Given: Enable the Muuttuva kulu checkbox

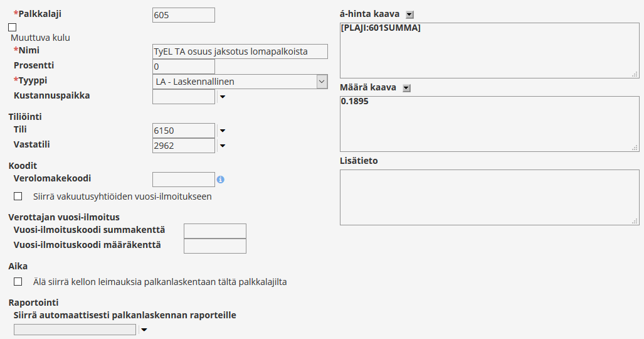Looking at the screenshot, I should pyautogui.click(x=12, y=28).
